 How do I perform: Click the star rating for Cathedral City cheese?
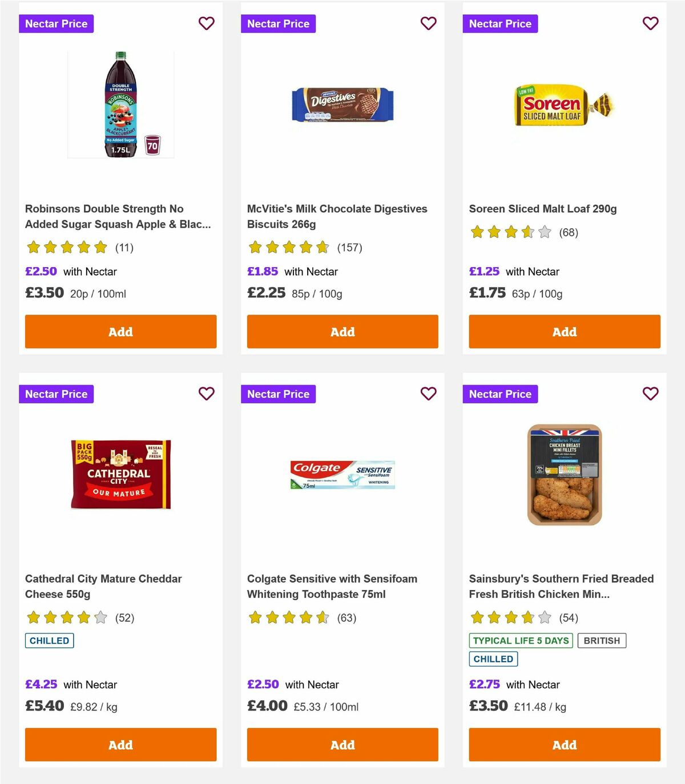coord(66,617)
